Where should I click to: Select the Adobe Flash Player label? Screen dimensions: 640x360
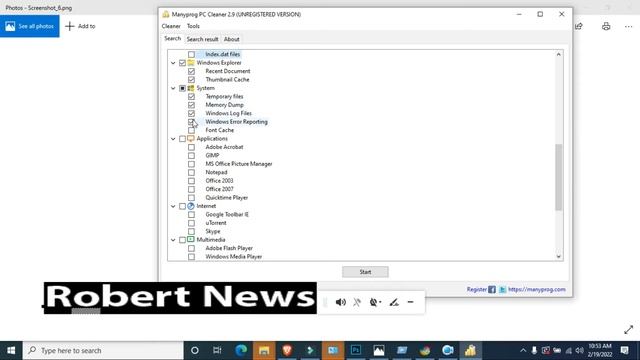pos(229,248)
